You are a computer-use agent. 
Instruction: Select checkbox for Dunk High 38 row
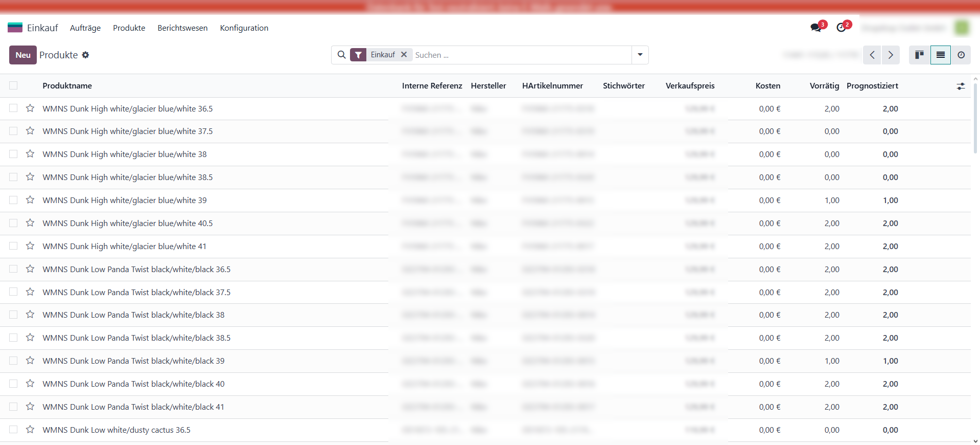tap(13, 154)
